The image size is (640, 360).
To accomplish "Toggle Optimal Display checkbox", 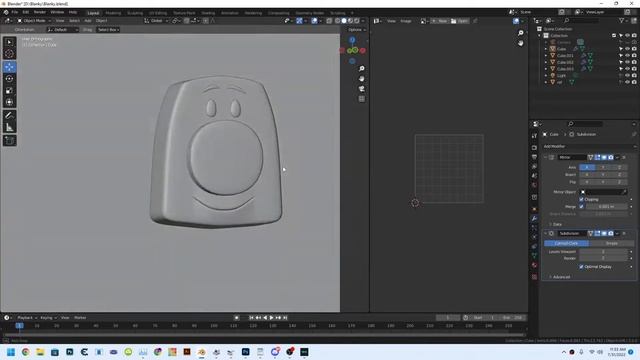I will [x=581, y=267].
